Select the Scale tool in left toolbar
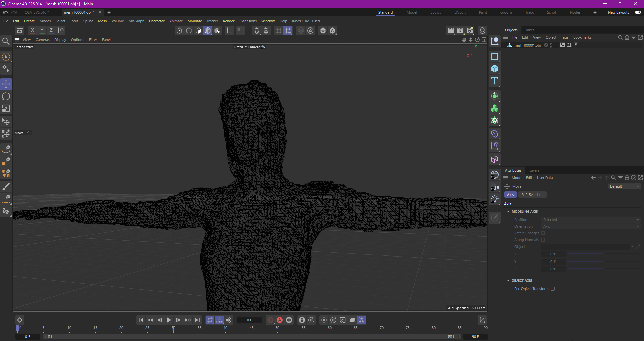This screenshot has height=341, width=644. (x=6, y=109)
